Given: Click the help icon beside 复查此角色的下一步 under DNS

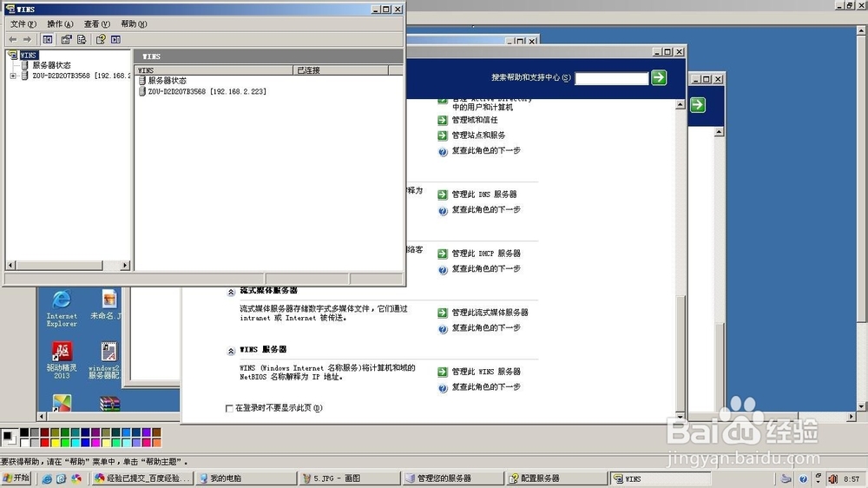Looking at the screenshot, I should [443, 210].
